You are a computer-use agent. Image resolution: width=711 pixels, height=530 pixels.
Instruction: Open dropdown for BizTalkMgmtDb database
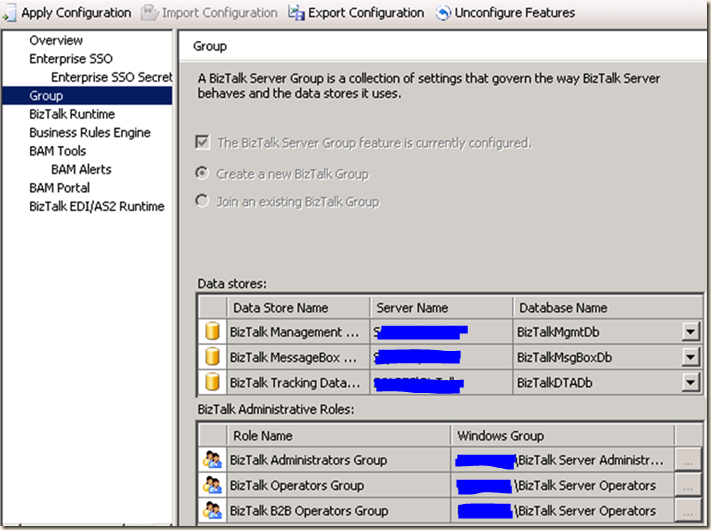[691, 332]
